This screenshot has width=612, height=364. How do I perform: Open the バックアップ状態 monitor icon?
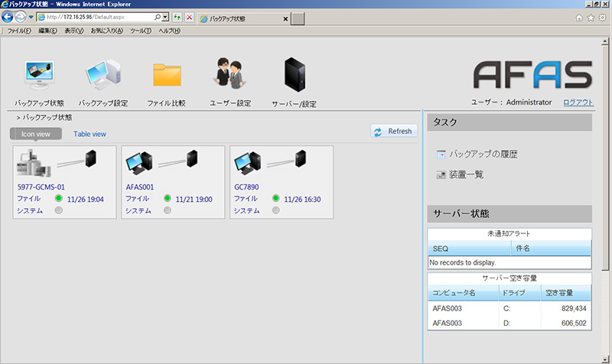tap(40, 74)
